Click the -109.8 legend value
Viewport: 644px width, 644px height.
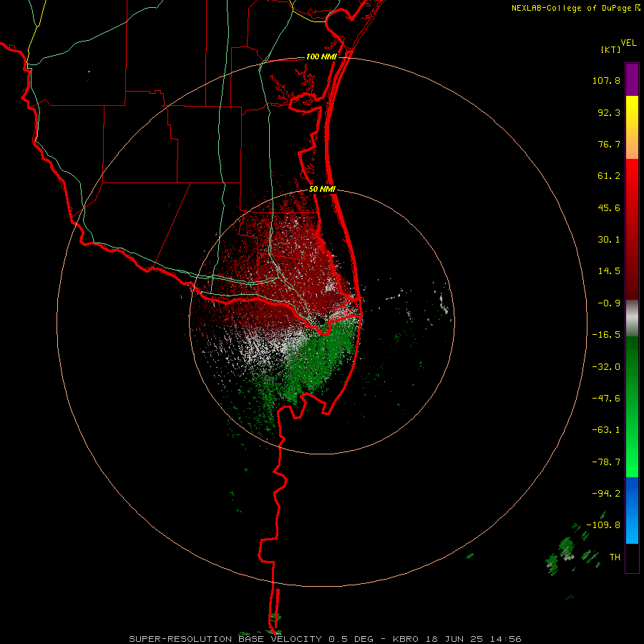pyautogui.click(x=603, y=525)
